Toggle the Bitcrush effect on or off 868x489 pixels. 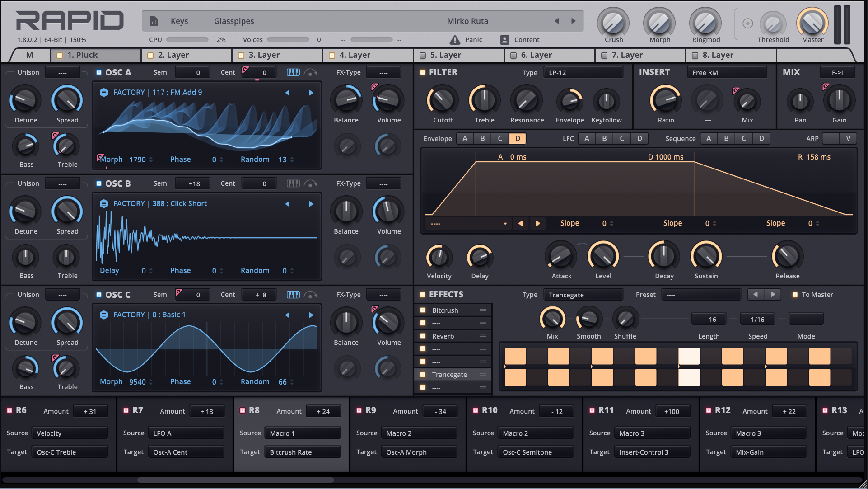(423, 310)
